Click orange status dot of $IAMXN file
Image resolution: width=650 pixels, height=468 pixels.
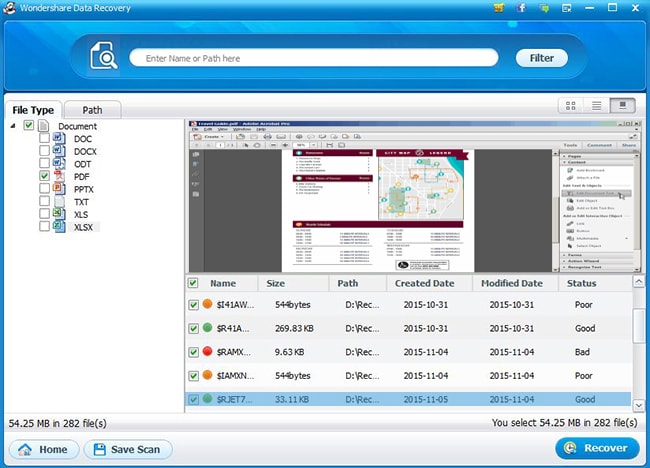pos(208,375)
